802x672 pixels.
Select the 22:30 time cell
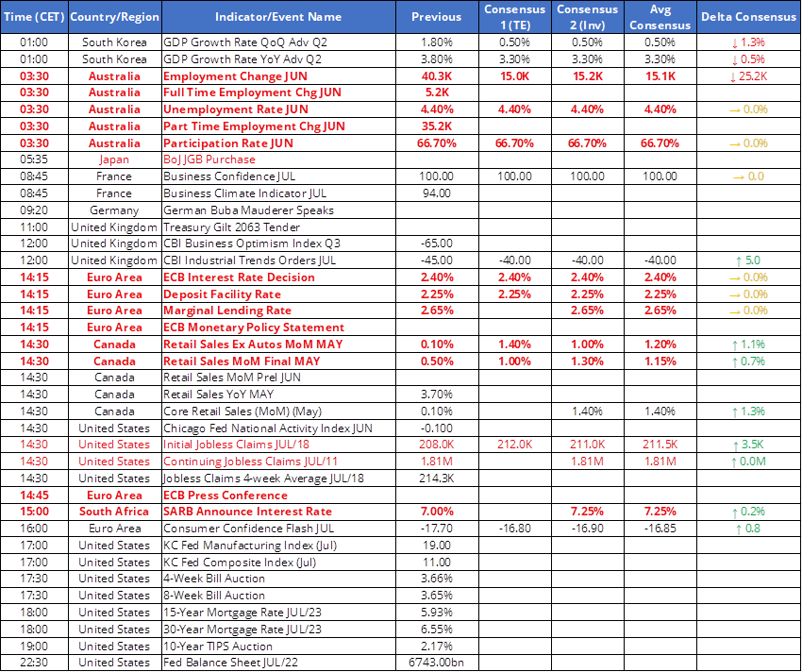pyautogui.click(x=34, y=663)
